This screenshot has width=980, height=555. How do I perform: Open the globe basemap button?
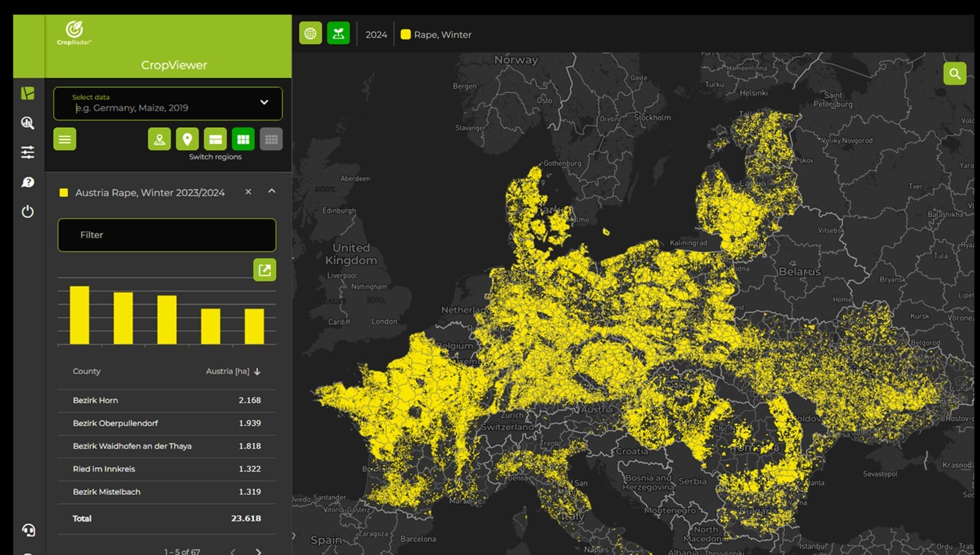point(310,34)
